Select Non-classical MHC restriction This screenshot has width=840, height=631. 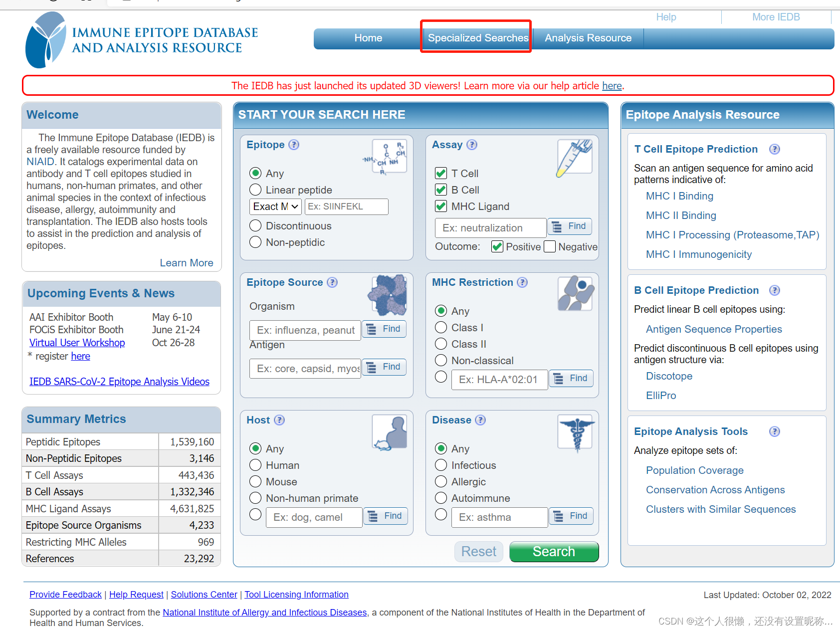click(441, 361)
